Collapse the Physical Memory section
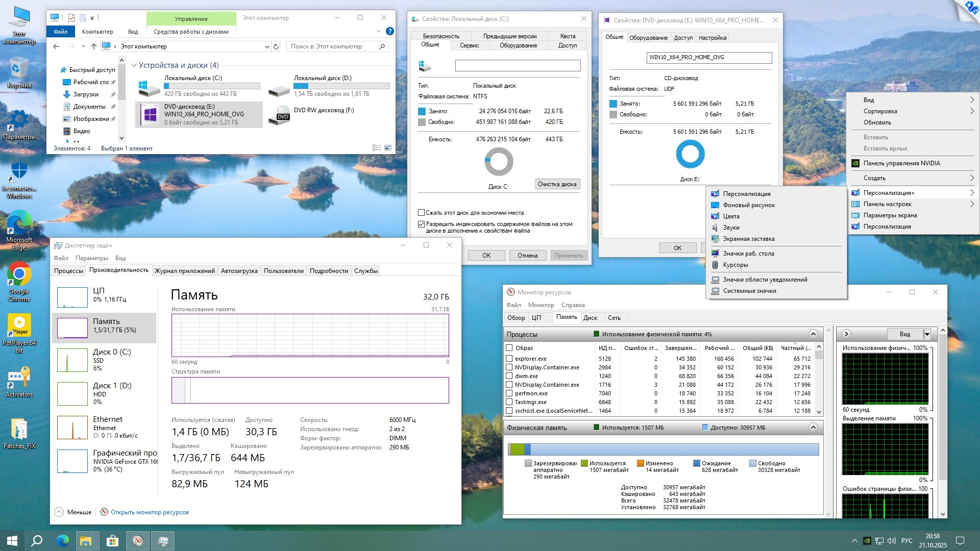The width and height of the screenshot is (980, 551). point(813,428)
